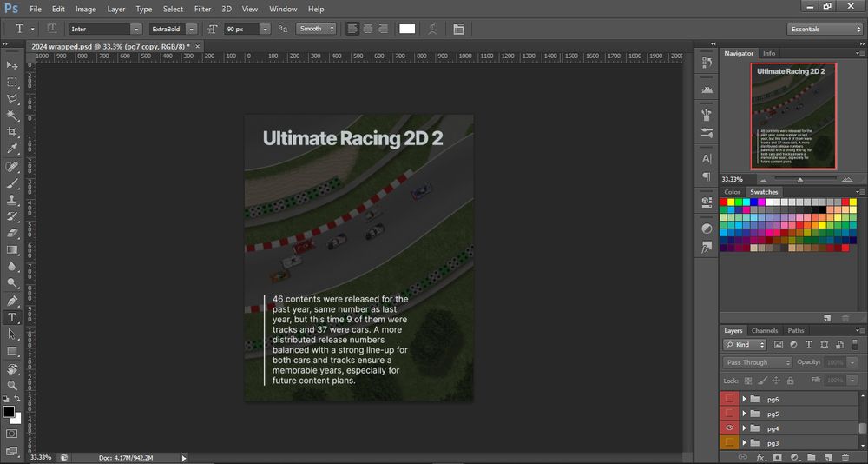This screenshot has height=464, width=868.
Task: Select the Eraser tool
Action: (11, 234)
